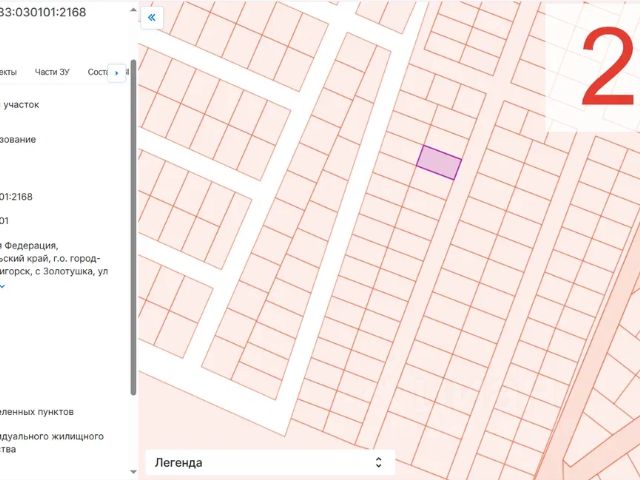Click the scrollbar up arrow

point(133,9)
